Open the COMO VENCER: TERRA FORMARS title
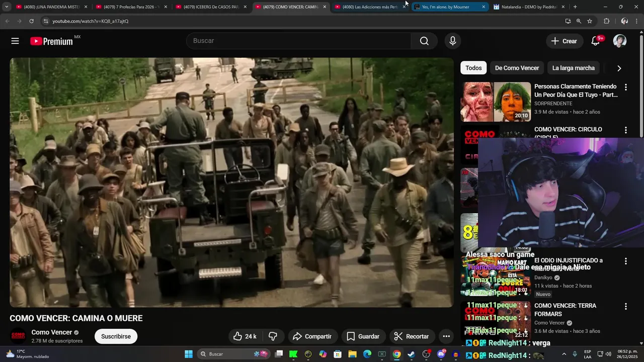 point(565,310)
